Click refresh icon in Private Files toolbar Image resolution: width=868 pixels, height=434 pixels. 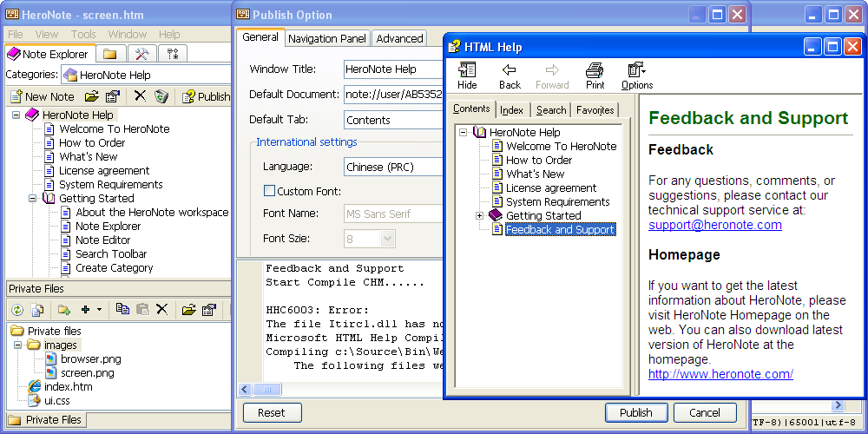click(17, 310)
